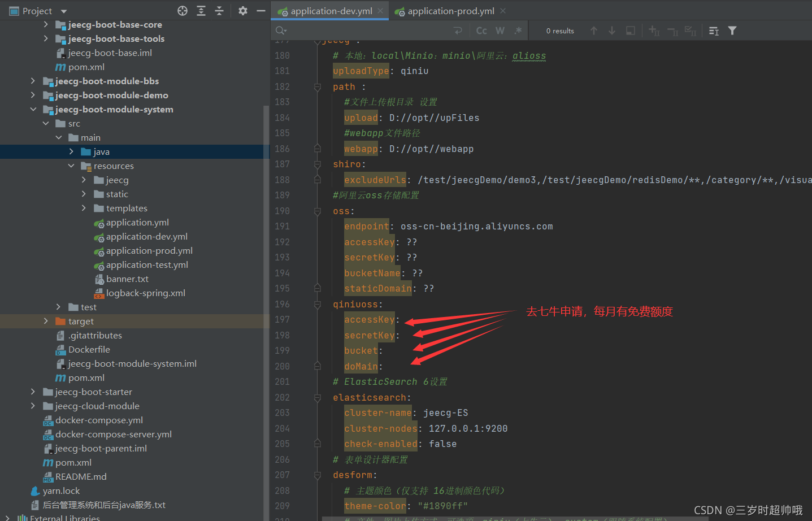Toggle Words (W) search option
This screenshot has height=521, width=812.
pos(500,31)
